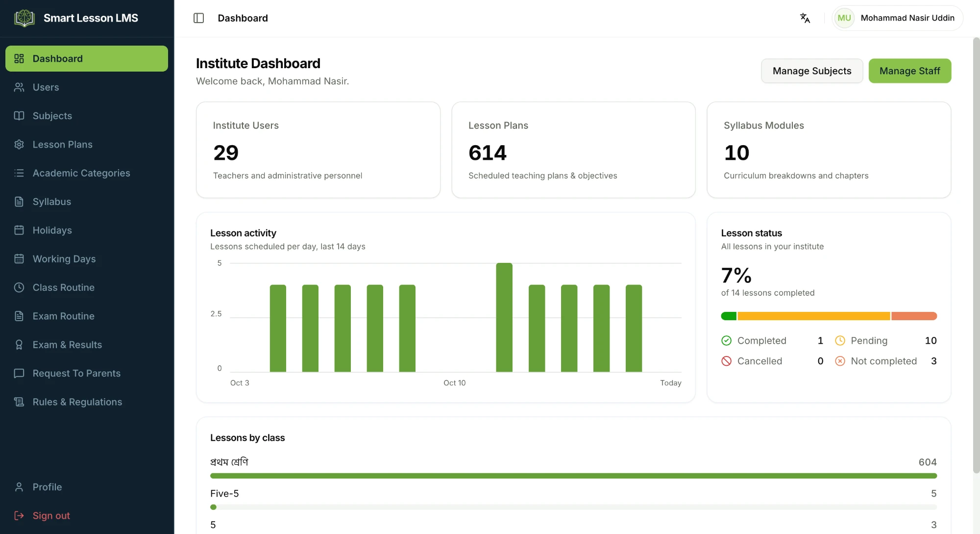
Task: Click the Working Days calendar icon
Action: pyautogui.click(x=19, y=259)
